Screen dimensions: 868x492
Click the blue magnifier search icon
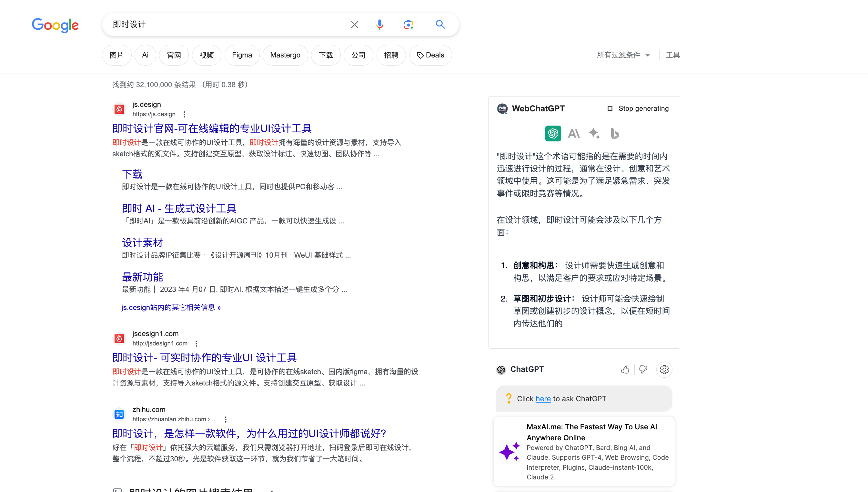[x=440, y=24]
